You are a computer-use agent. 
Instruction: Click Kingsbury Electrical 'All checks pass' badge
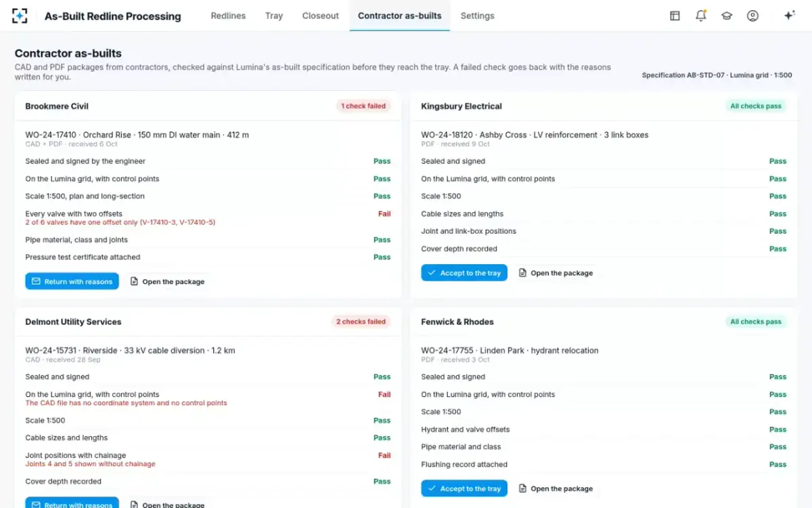pyautogui.click(x=756, y=106)
